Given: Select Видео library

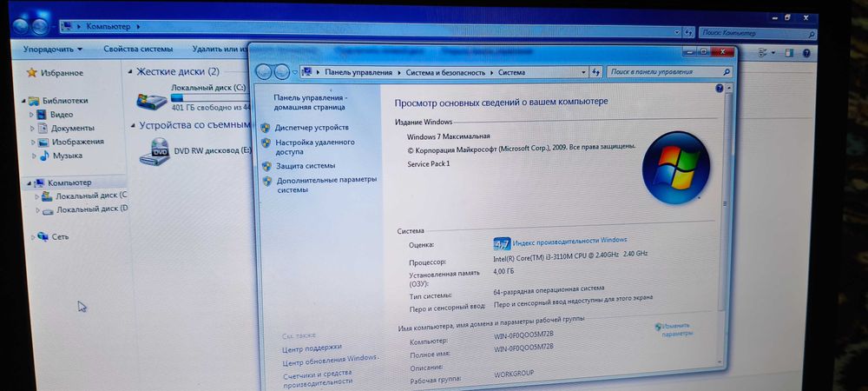Looking at the screenshot, I should click(x=62, y=115).
